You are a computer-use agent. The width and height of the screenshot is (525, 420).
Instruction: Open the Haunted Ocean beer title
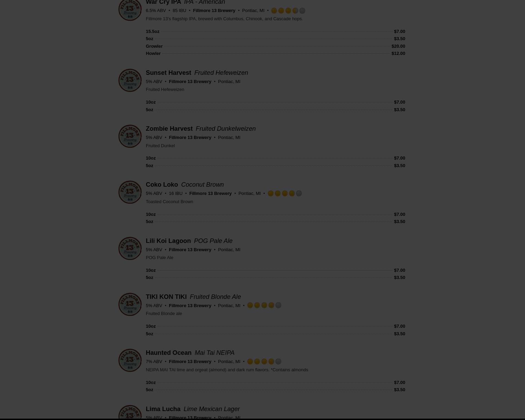(168, 353)
